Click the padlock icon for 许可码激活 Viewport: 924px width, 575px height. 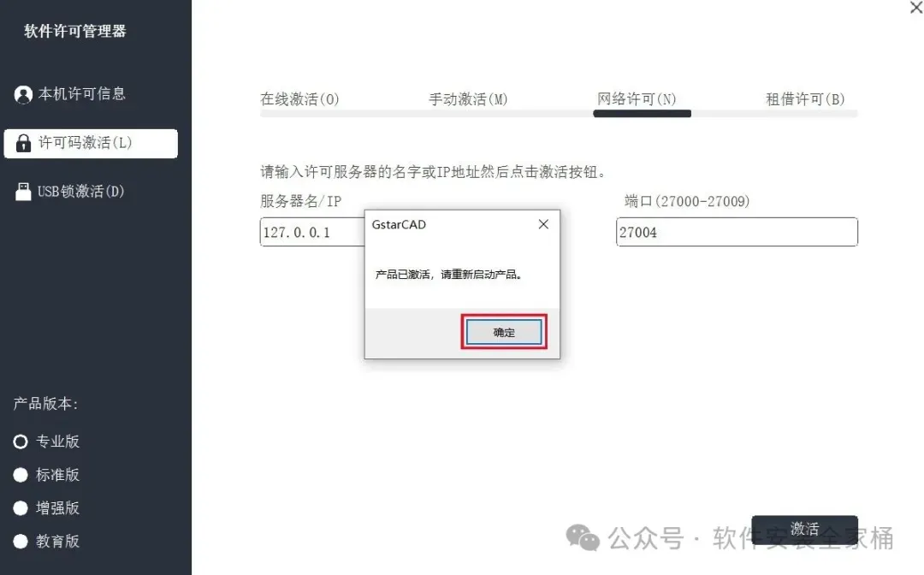(23, 143)
